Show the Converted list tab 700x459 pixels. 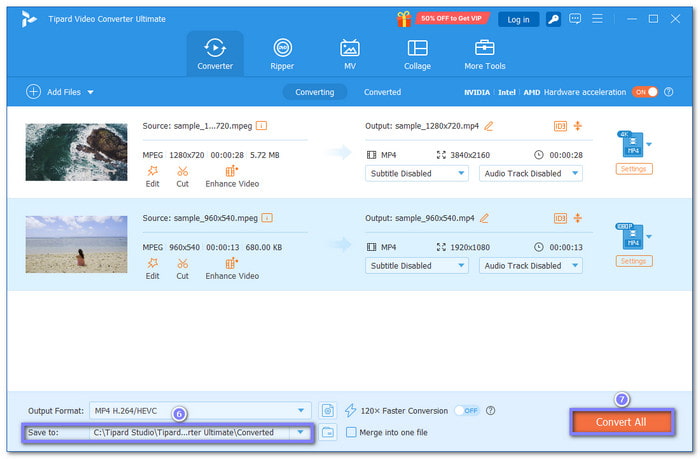382,92
